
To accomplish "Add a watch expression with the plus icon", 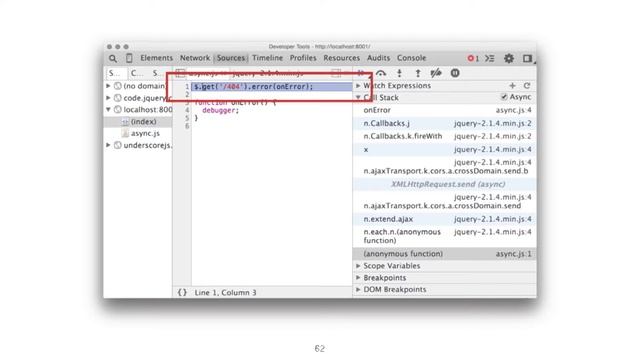I will click(x=512, y=85).
